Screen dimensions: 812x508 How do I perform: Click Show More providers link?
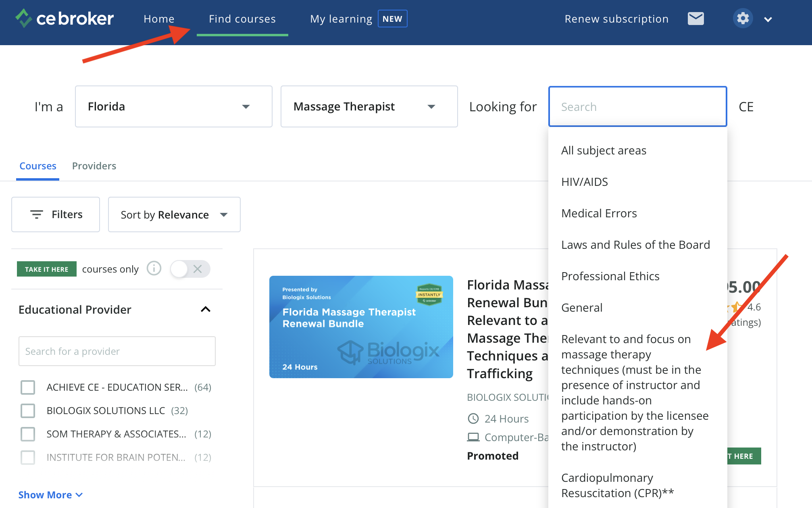[50, 495]
